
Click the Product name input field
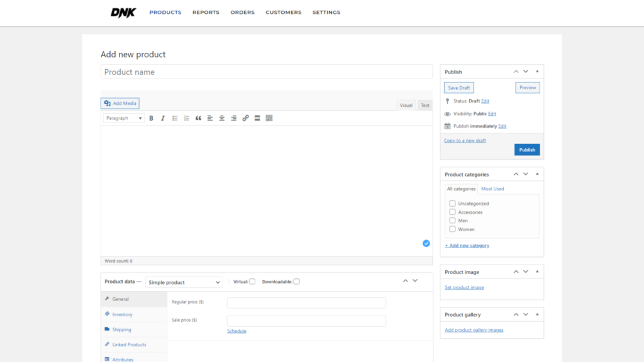click(x=266, y=72)
